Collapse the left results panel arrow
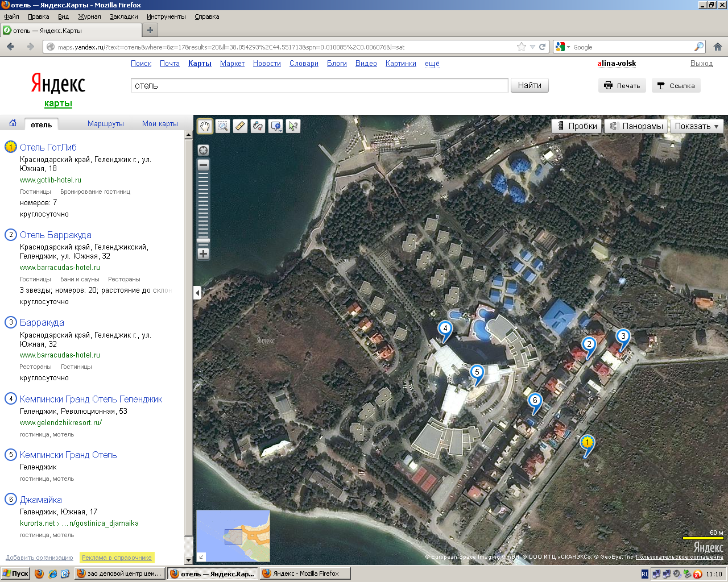 coord(197,293)
